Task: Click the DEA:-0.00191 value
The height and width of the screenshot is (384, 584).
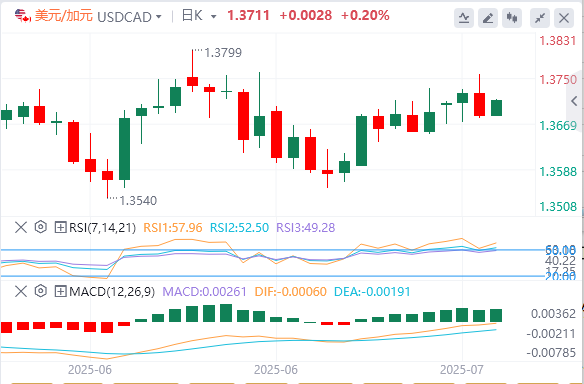Action: pos(372,292)
